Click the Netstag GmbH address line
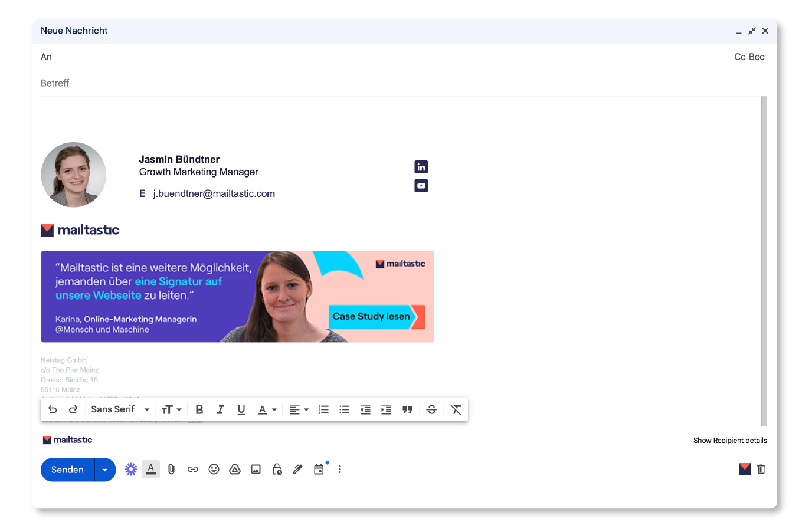This screenshot has height=522, width=812. (x=64, y=360)
